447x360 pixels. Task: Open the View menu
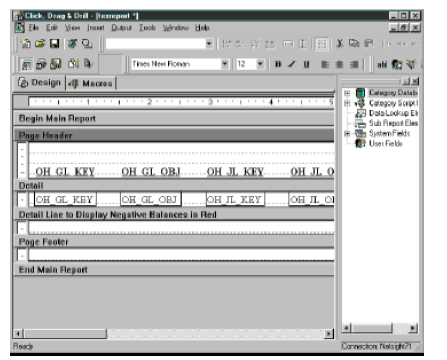point(72,28)
